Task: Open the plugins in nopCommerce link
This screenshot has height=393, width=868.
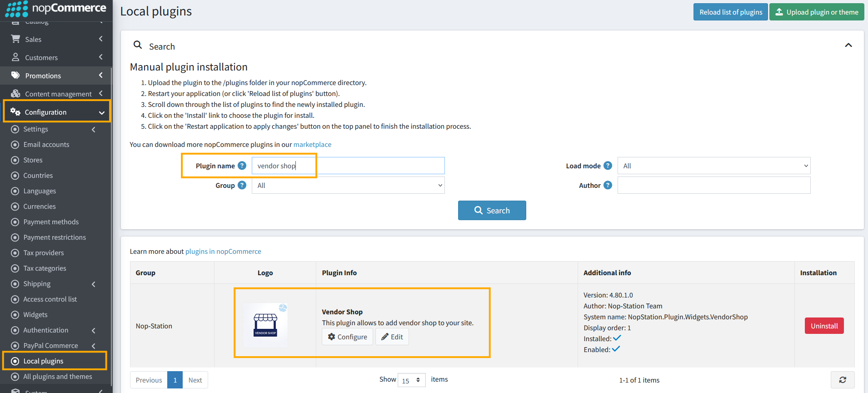Action: tap(223, 251)
